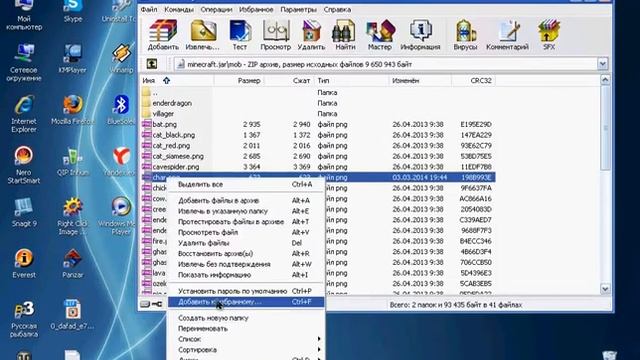Screen dimensions: 640x360
Task: Select the Skype desktop icon
Action: (x=73, y=11)
